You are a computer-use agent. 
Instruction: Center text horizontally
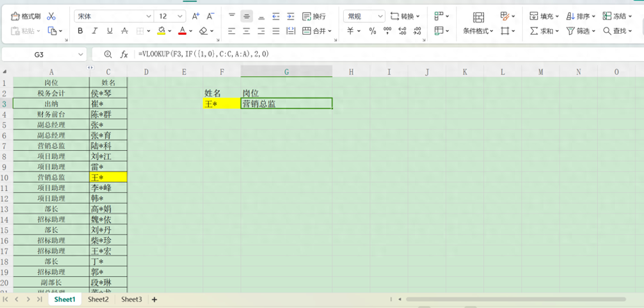pos(247,31)
